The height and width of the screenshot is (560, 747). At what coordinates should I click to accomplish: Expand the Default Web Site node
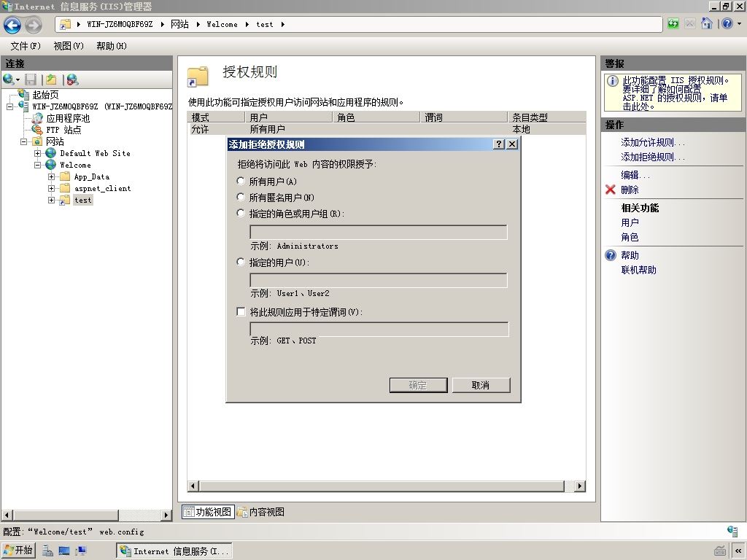[x=37, y=153]
